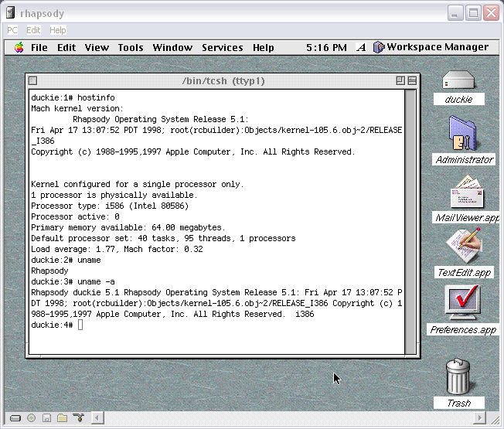Click the tcsh window collapse (windowshade) box
The height and width of the screenshot is (429, 504).
point(412,80)
